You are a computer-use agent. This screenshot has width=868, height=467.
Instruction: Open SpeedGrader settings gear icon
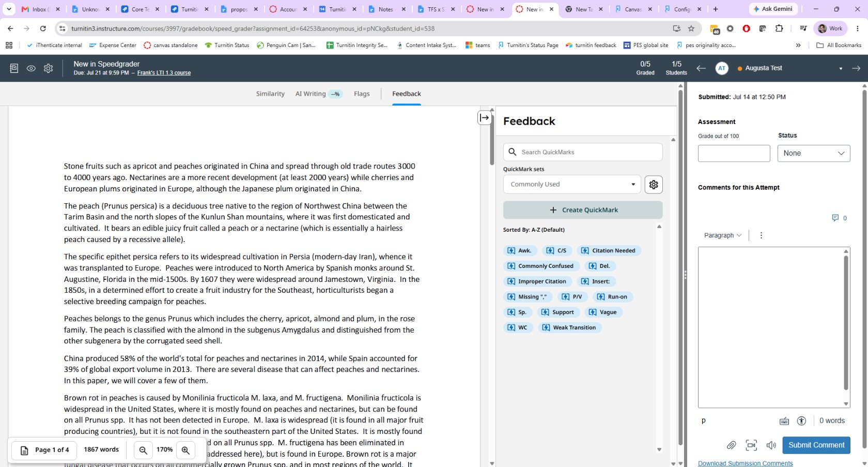(x=48, y=68)
